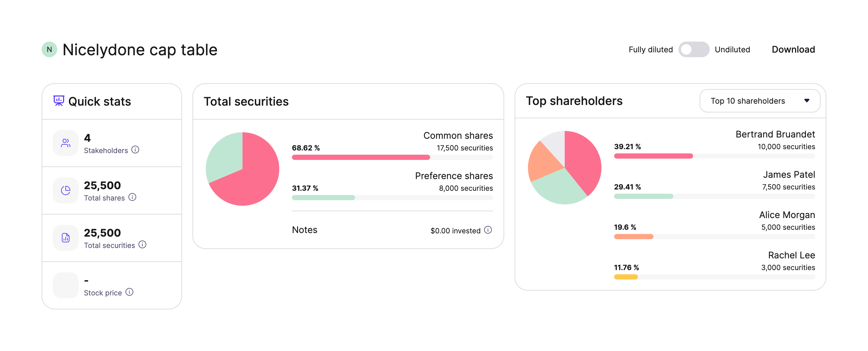
Task: Click info icon next to $0.00 invested
Action: click(x=488, y=230)
